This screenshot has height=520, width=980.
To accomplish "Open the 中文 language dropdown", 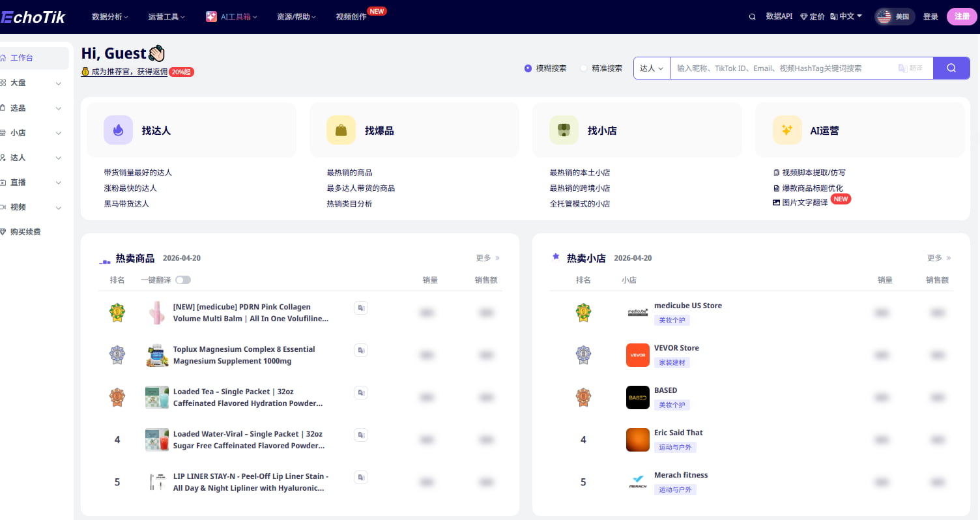I will [846, 17].
